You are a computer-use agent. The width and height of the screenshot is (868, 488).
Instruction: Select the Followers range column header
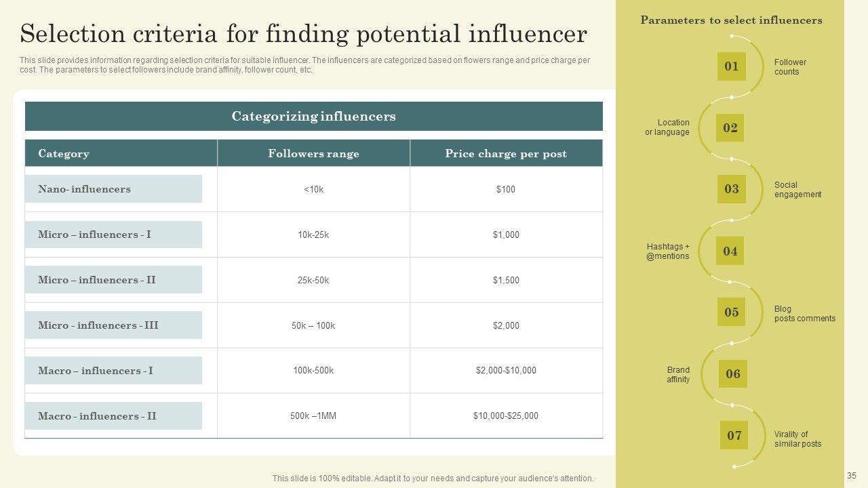313,154
